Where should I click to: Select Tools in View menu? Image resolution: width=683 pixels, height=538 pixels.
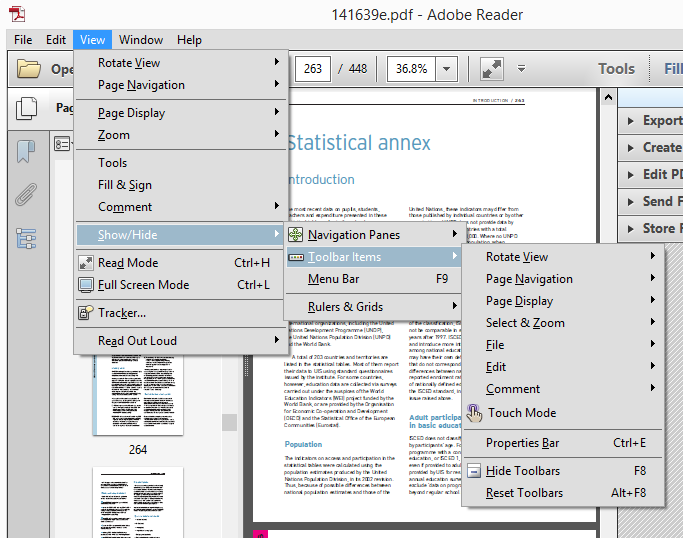(181, 163)
